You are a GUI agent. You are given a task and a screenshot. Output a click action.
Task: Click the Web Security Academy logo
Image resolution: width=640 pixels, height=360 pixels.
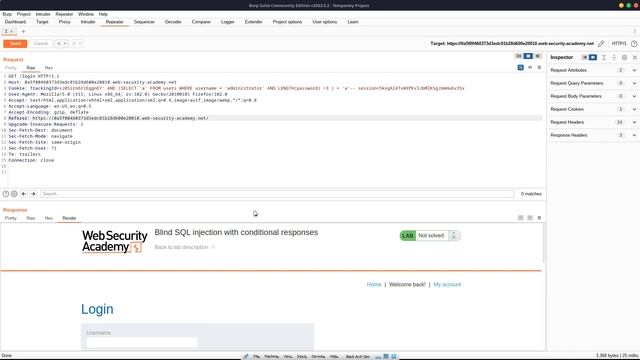114,242
